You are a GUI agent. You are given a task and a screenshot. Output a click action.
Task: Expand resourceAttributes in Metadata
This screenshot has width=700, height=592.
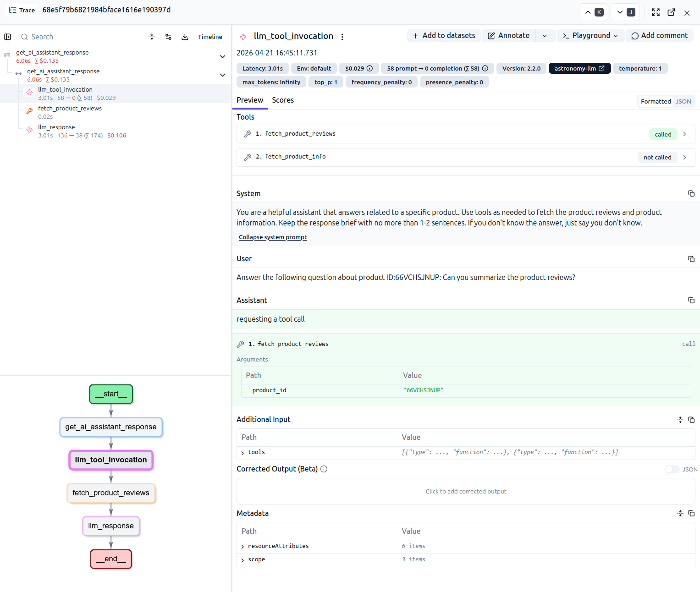tap(243, 547)
